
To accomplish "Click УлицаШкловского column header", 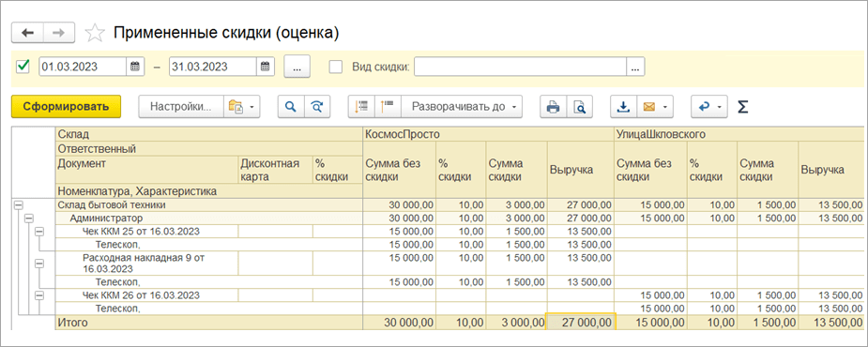I will (x=739, y=134).
